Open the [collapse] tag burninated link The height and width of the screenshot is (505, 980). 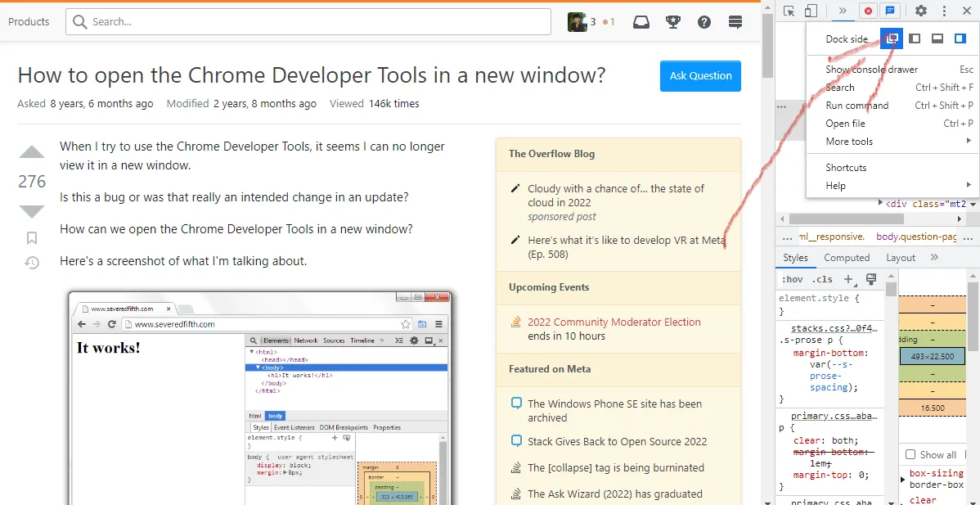pos(616,467)
